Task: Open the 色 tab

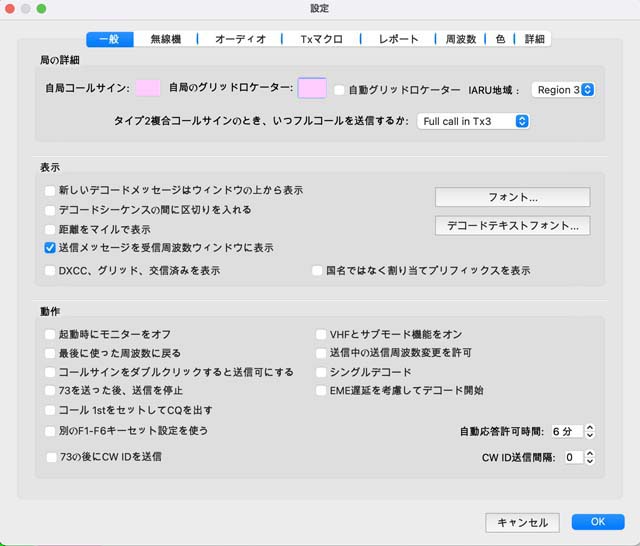Action: [499, 39]
